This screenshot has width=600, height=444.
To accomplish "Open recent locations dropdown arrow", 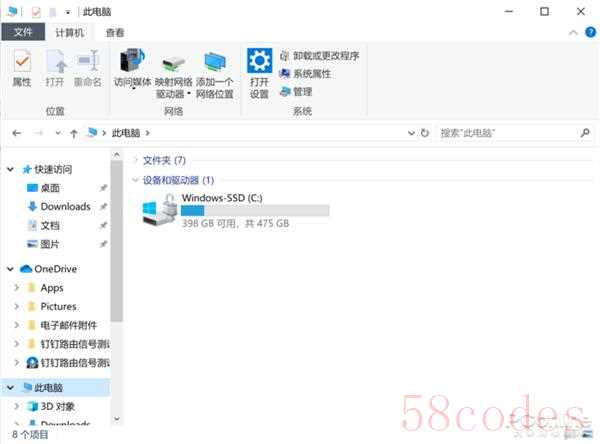I will point(58,133).
